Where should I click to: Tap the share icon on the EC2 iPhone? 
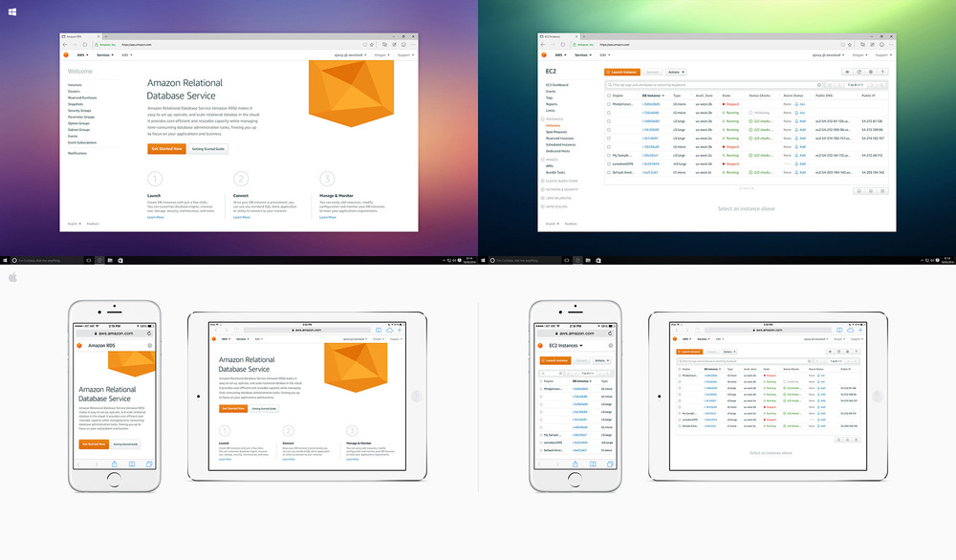575,463
